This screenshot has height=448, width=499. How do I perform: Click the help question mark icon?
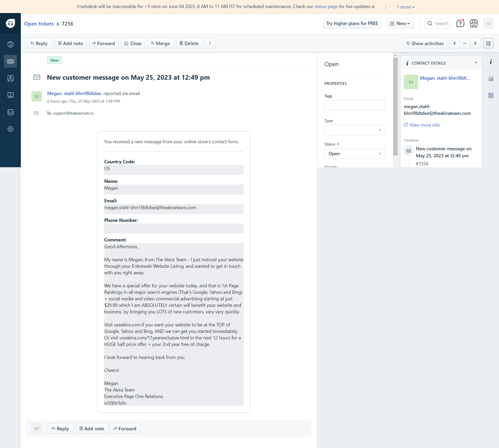[x=460, y=23]
